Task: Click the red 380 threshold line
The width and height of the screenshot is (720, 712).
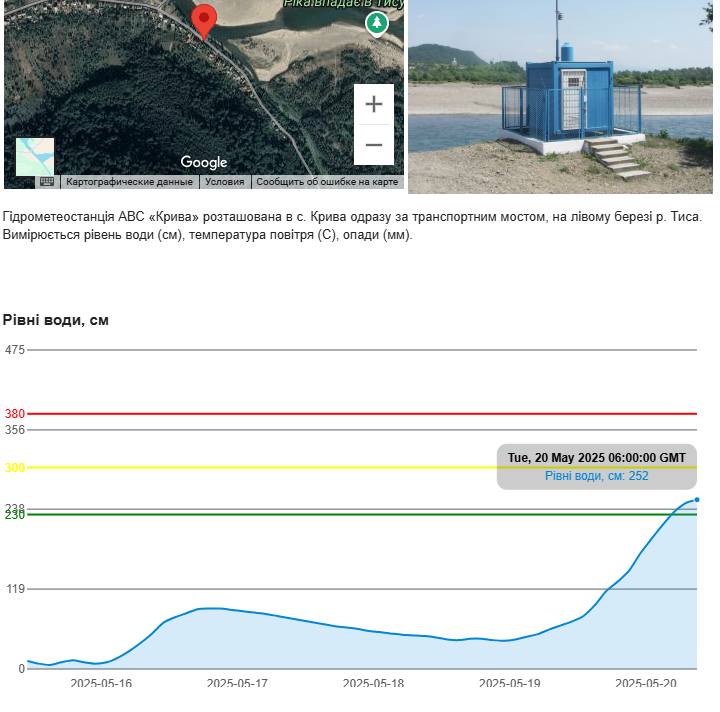Action: point(360,413)
